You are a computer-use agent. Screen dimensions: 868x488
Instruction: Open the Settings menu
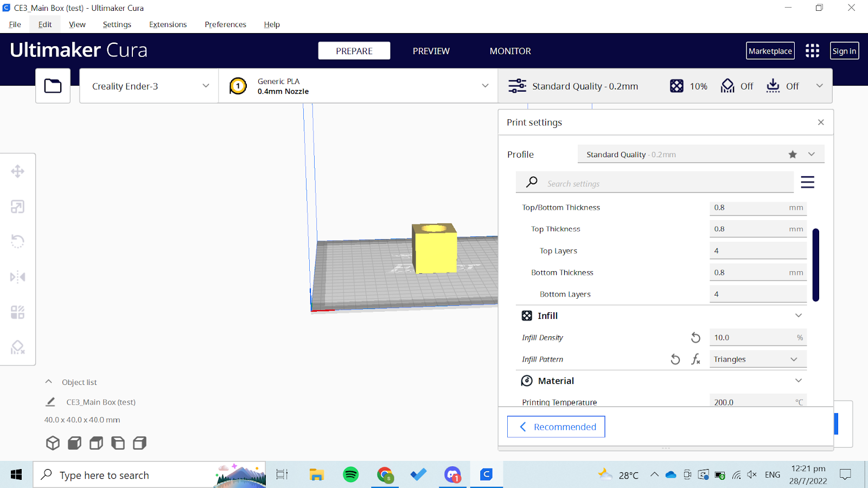tap(117, 24)
